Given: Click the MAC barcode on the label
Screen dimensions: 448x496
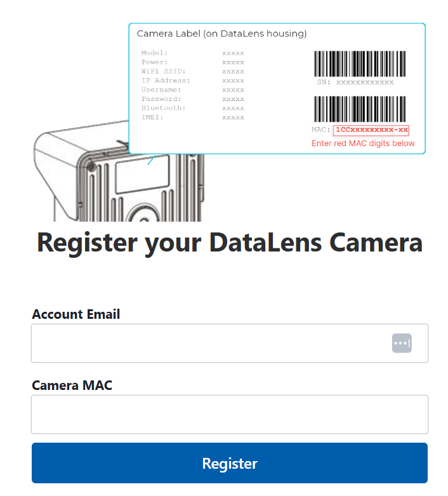Looking at the screenshot, I should 360,109.
